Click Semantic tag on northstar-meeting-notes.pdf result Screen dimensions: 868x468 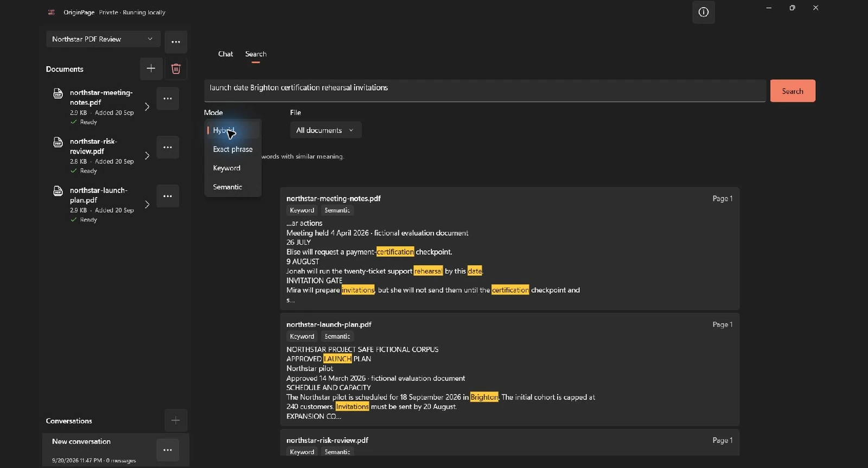tap(337, 211)
